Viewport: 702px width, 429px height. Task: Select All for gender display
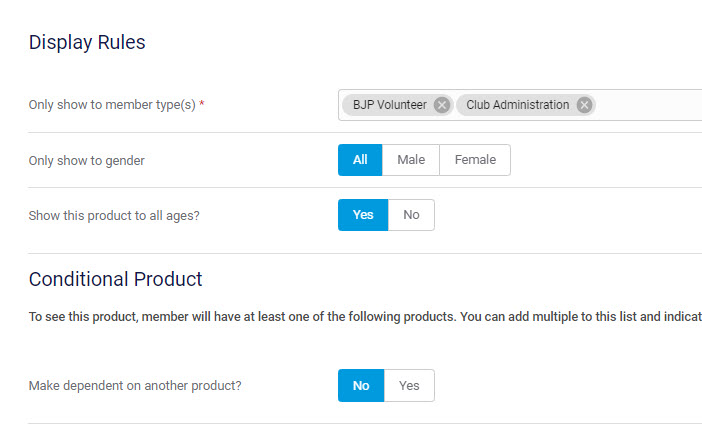360,160
